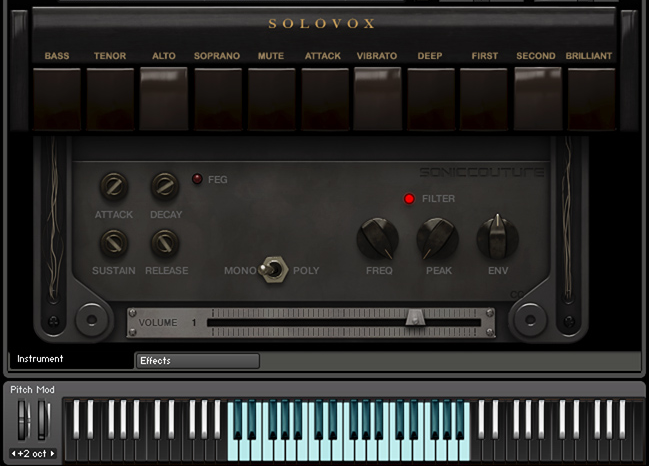Click the POLY label

(306, 271)
